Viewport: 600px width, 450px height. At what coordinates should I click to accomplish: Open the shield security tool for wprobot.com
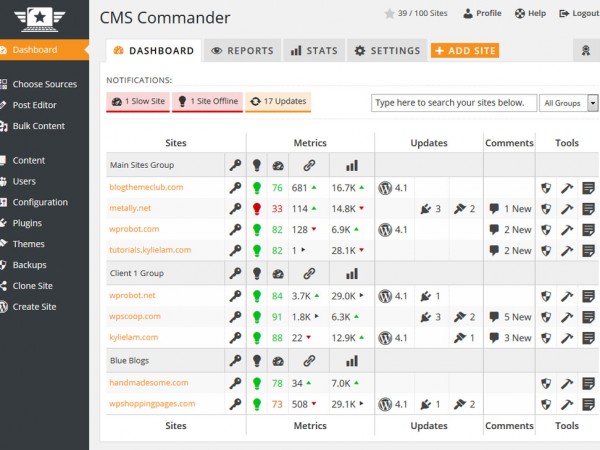(x=546, y=230)
